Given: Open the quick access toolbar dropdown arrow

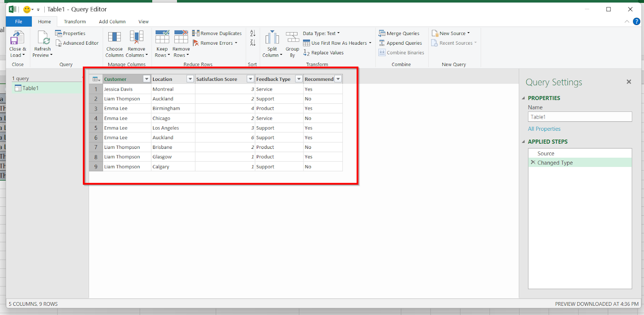Looking at the screenshot, I should click(38, 9).
